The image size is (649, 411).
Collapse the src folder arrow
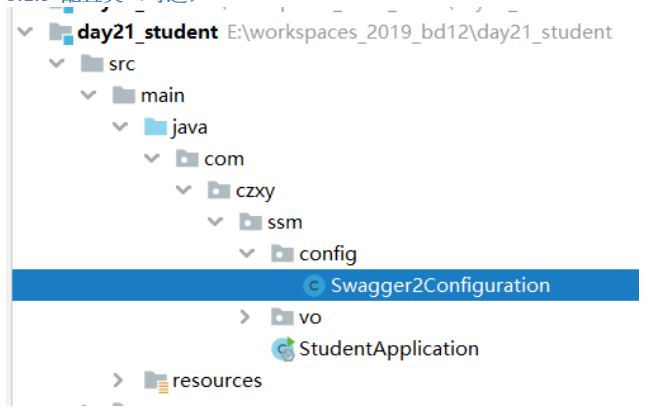coord(55,65)
